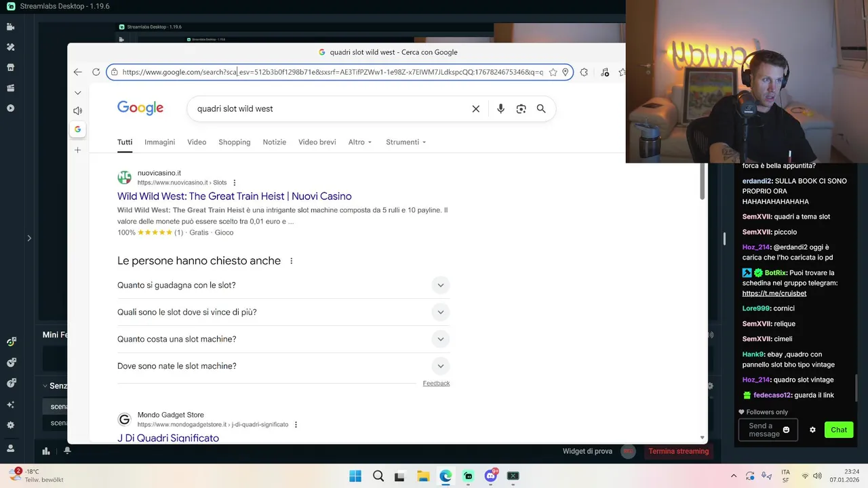Switch to the Notizie tab
The image size is (868, 488).
coord(275,142)
